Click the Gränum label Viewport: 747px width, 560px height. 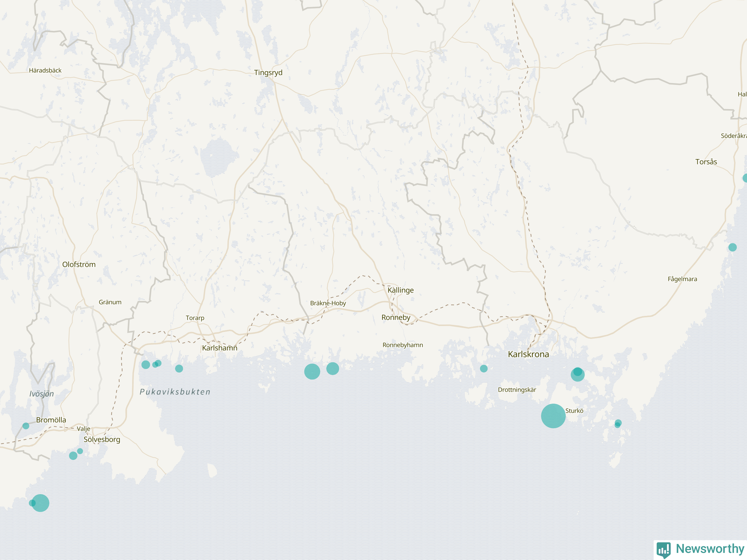click(110, 302)
